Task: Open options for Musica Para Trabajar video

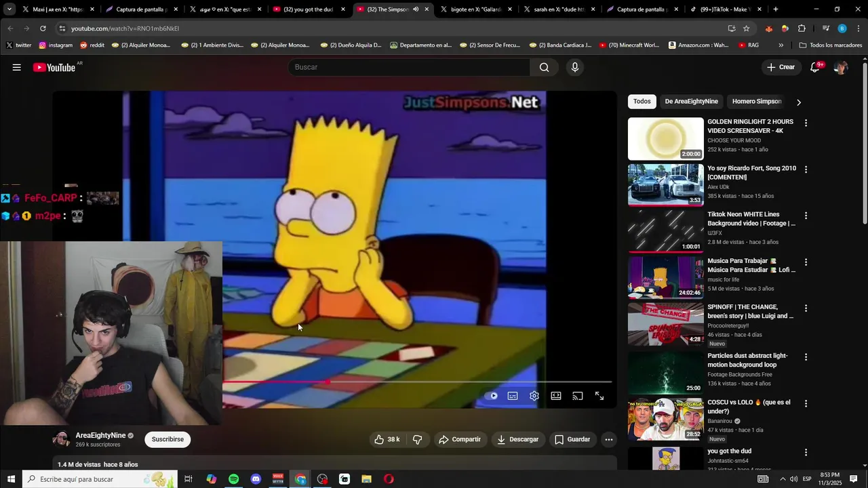Action: [806, 262]
